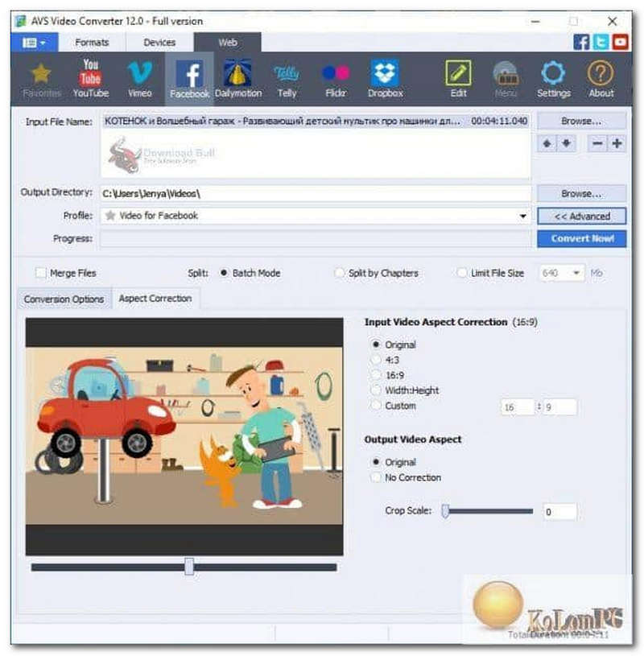Viewport: 644px width, 656px height.
Task: Open the Edit video tool
Action: pyautogui.click(x=458, y=77)
